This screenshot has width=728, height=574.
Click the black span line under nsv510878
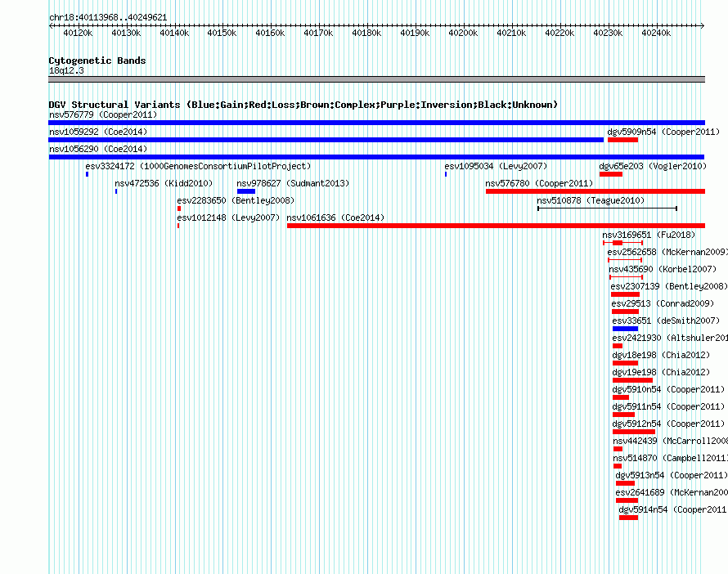click(x=607, y=209)
